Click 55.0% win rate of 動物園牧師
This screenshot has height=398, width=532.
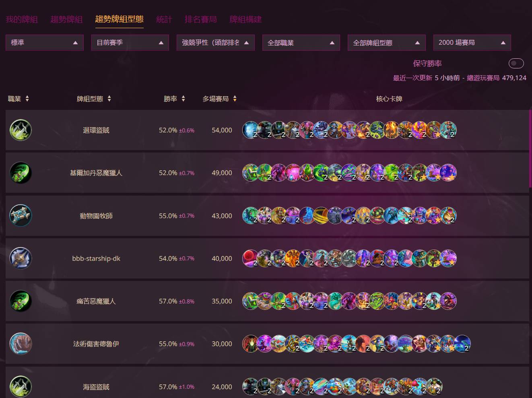coord(168,216)
